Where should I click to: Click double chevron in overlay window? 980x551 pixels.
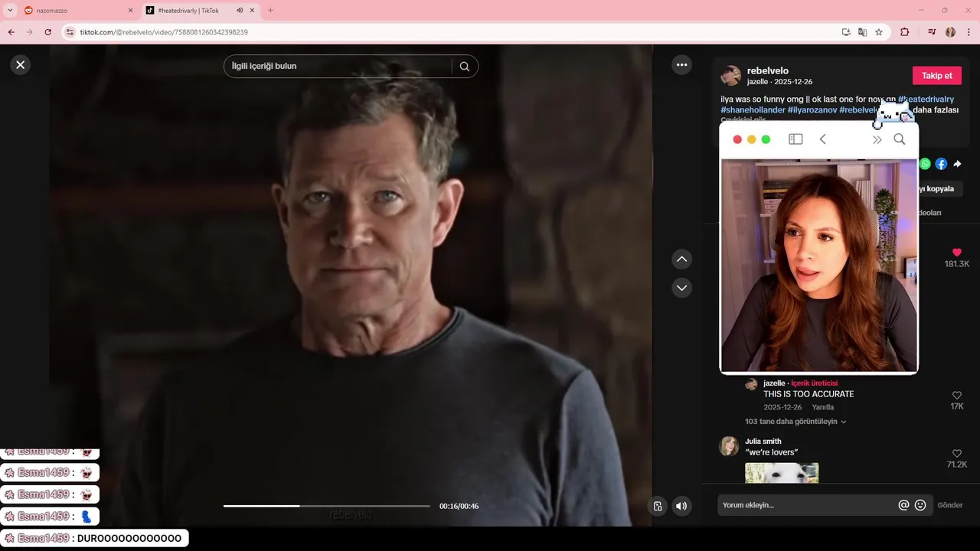pyautogui.click(x=877, y=139)
